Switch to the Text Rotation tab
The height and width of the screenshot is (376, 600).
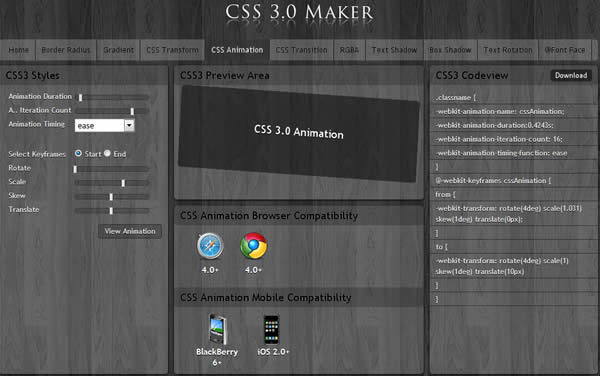coord(508,50)
